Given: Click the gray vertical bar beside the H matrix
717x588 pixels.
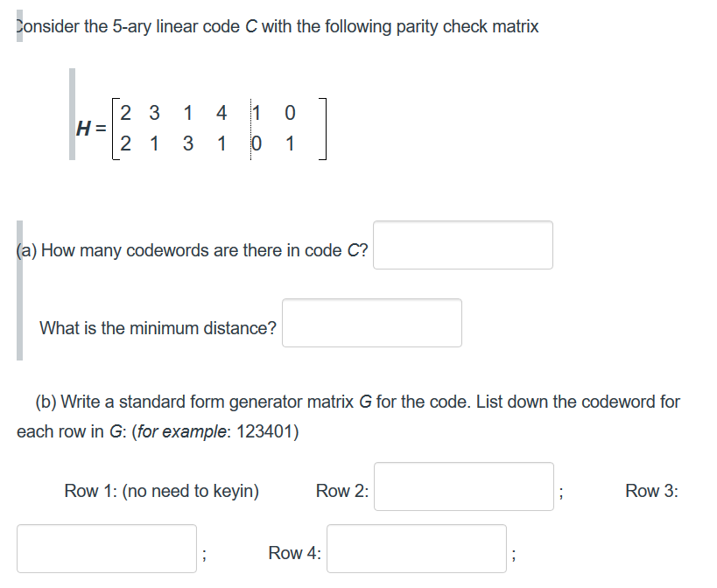Looking at the screenshot, I should tap(73, 115).
